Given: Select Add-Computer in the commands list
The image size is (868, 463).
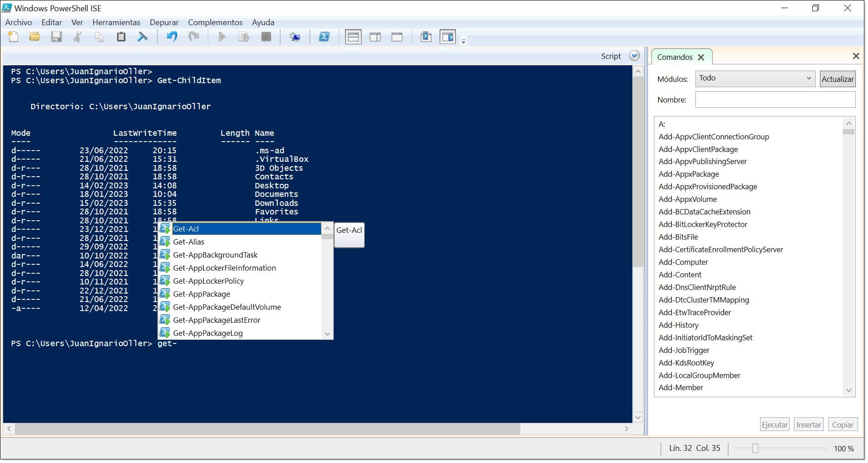Looking at the screenshot, I should tap(683, 262).
